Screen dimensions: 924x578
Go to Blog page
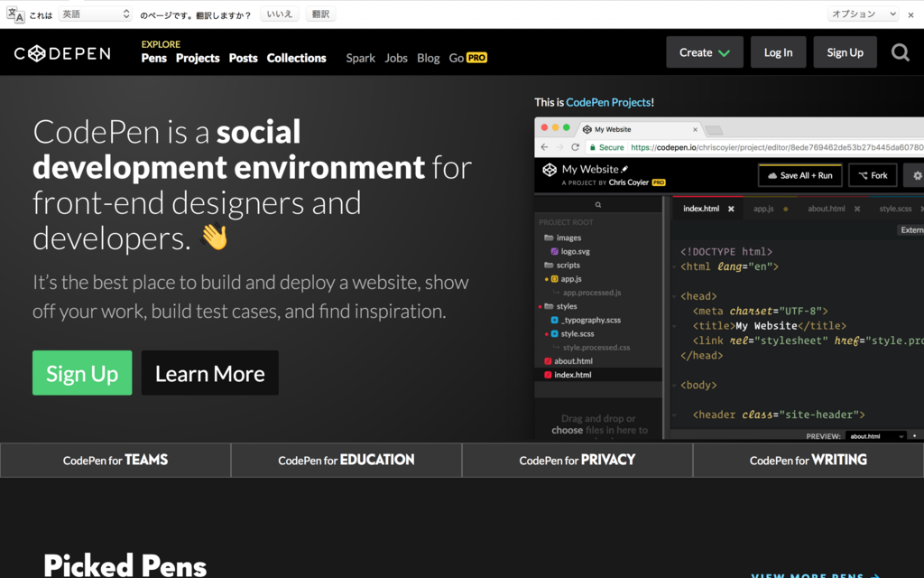[x=429, y=58]
